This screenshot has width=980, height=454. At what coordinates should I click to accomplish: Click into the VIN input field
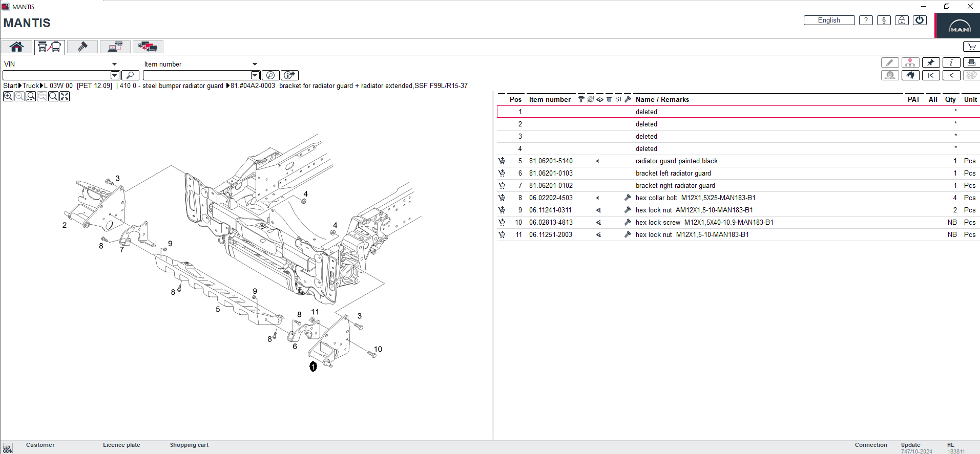[57, 75]
